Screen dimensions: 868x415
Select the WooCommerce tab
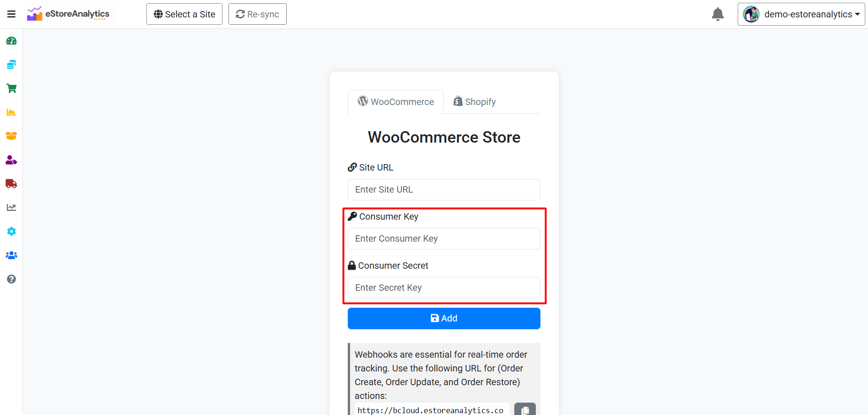click(x=395, y=102)
